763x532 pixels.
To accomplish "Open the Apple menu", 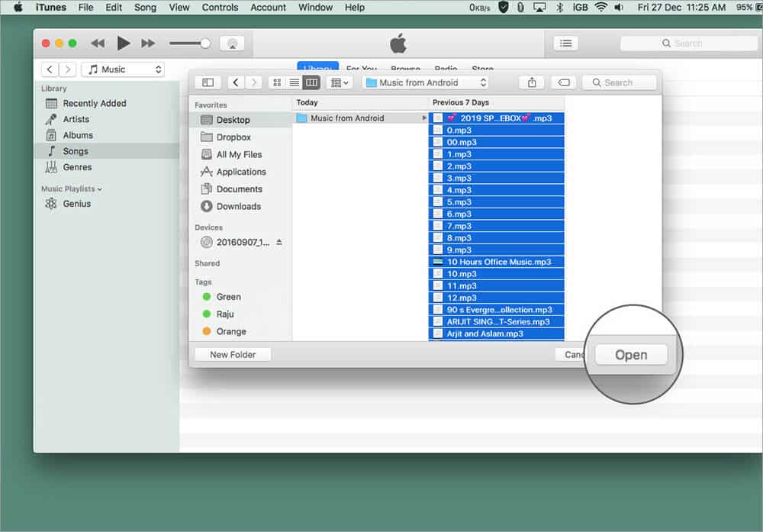I will (18, 8).
